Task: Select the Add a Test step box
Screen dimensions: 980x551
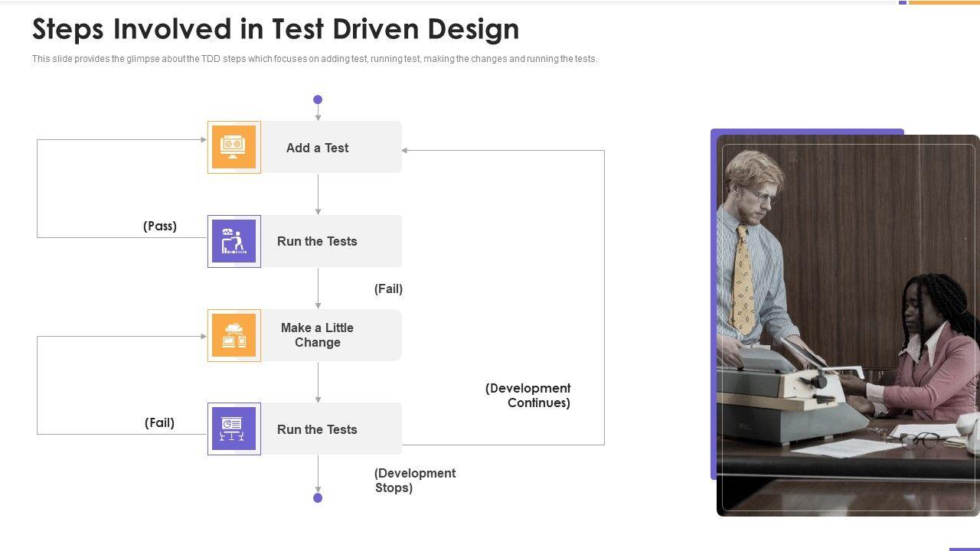Action: (331, 148)
